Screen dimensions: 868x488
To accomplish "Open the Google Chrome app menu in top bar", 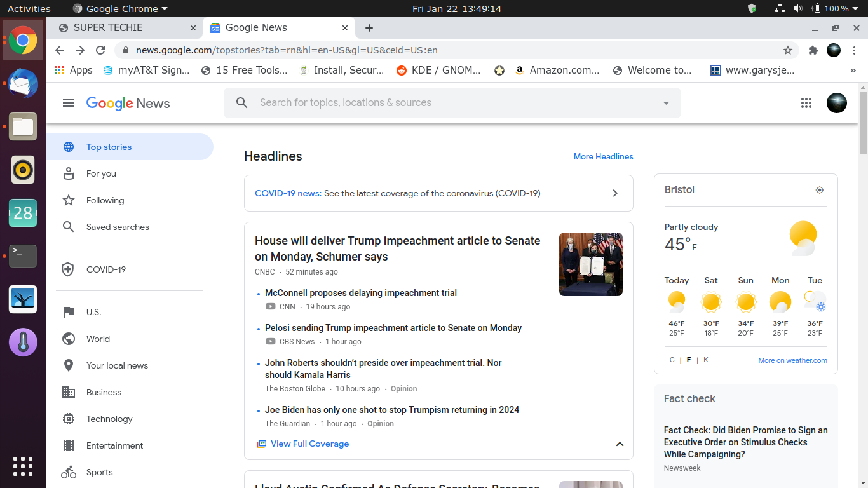I will pyautogui.click(x=121, y=9).
